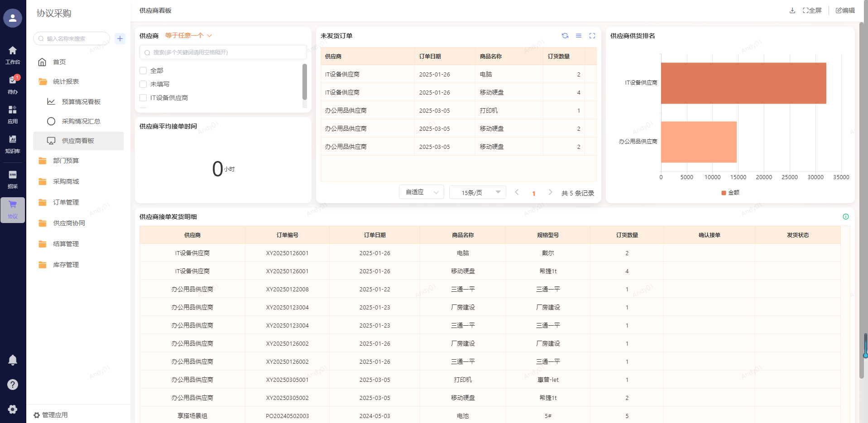Click the info icon in 供应商接单发货明细
Viewport: 868px width, 423px height.
[x=845, y=217]
